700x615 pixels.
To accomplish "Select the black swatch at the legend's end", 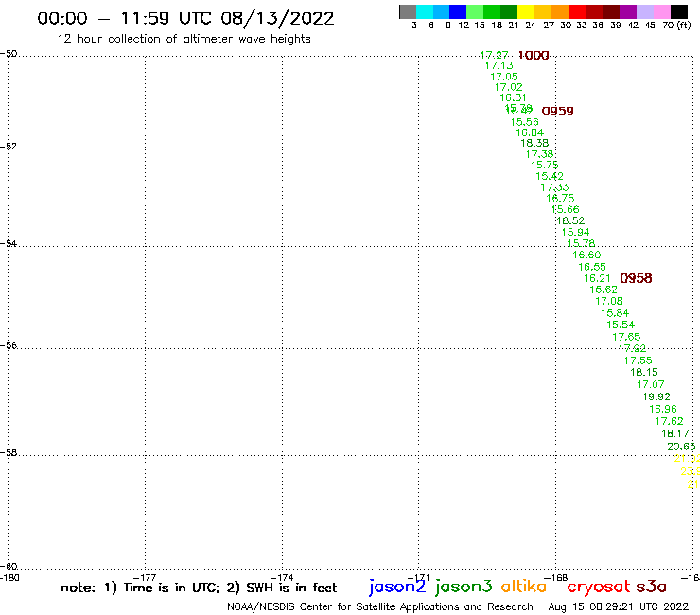I will tap(678, 11).
